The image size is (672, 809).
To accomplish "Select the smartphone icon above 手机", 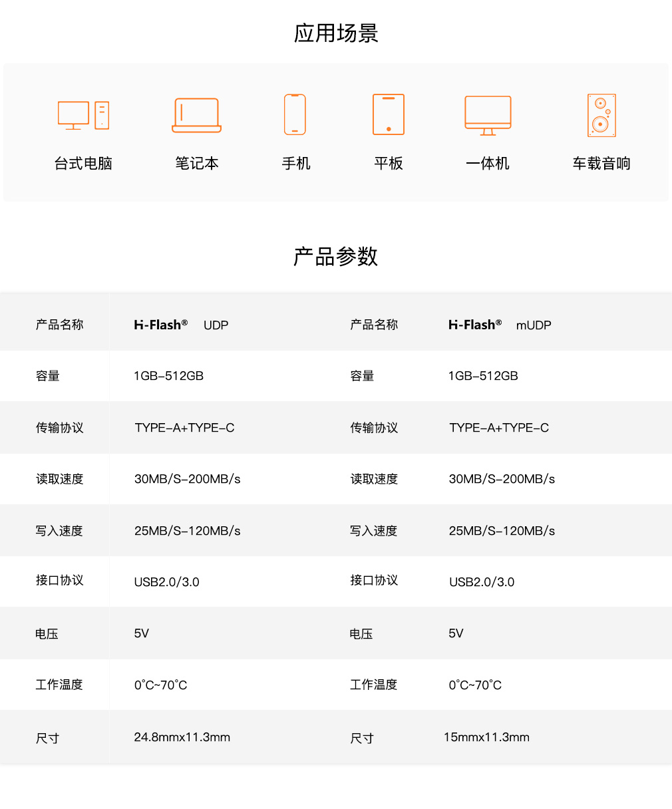I will point(295,114).
